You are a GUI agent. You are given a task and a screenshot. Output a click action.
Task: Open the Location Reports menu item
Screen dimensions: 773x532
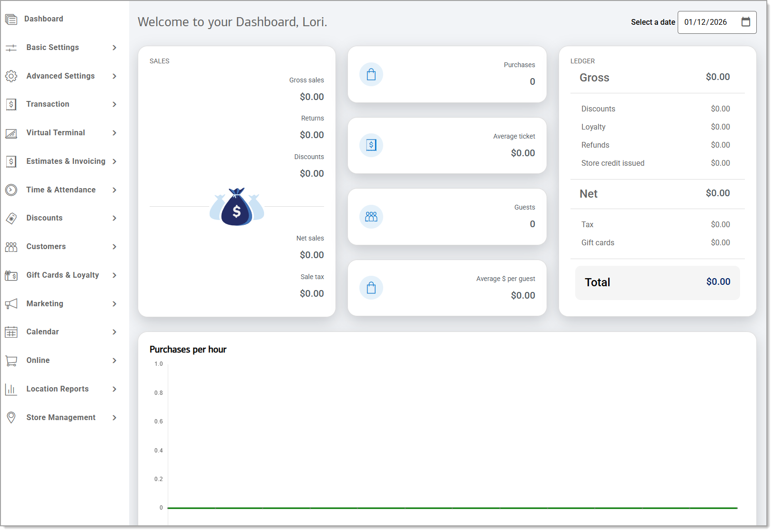(57, 389)
